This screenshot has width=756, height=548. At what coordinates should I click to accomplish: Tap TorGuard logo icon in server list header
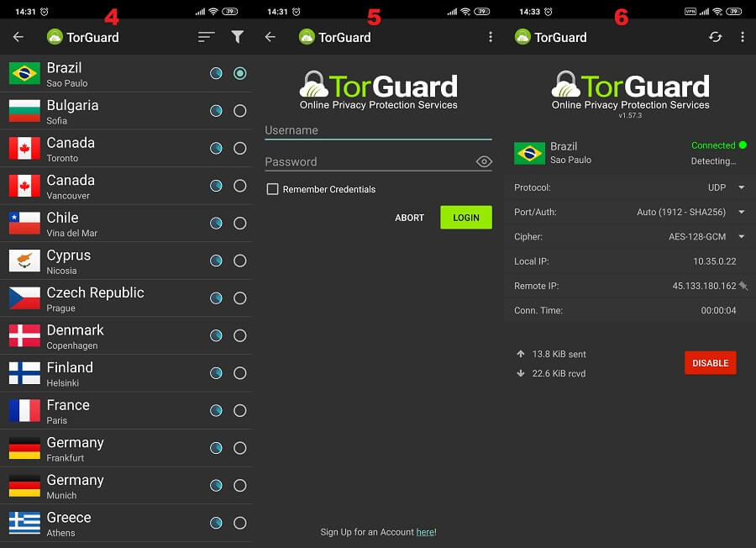(x=55, y=37)
